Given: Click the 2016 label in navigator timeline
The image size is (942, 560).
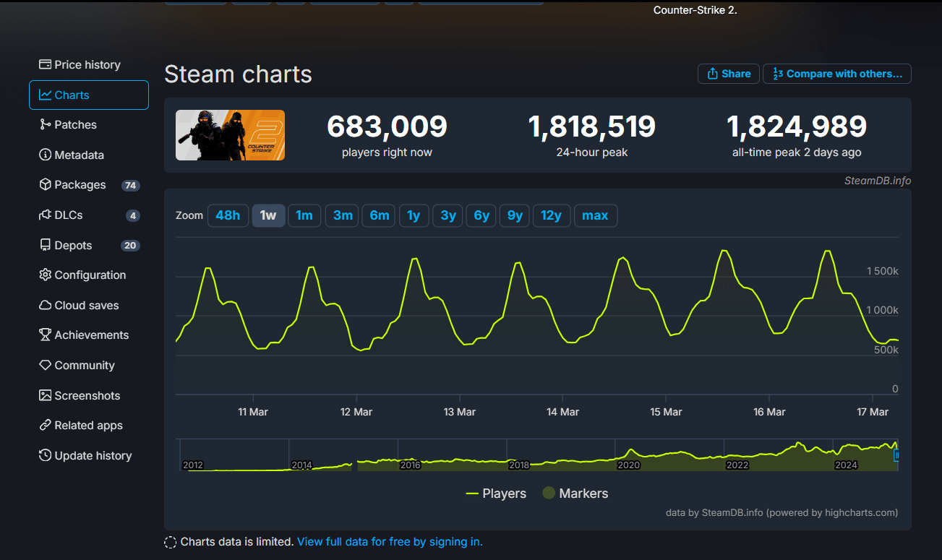Looking at the screenshot, I should 410,465.
